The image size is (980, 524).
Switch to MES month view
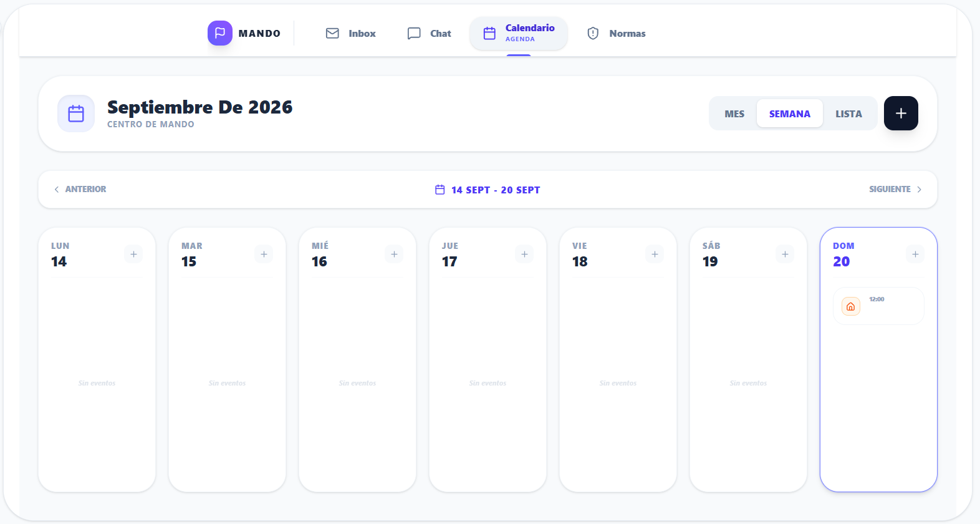pyautogui.click(x=734, y=114)
